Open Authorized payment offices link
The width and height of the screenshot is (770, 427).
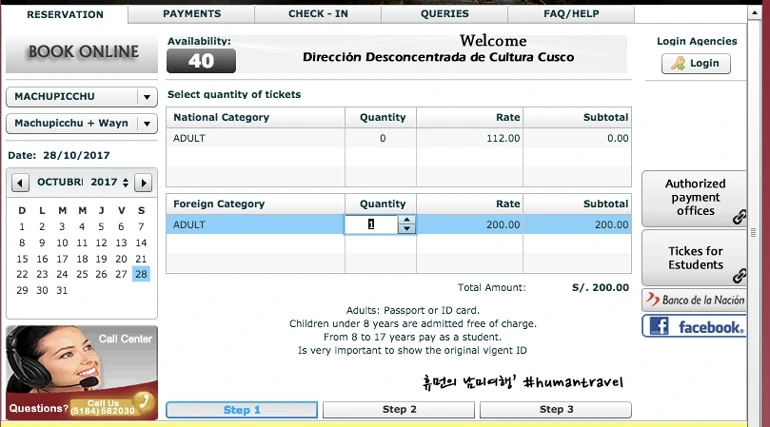[x=694, y=197]
